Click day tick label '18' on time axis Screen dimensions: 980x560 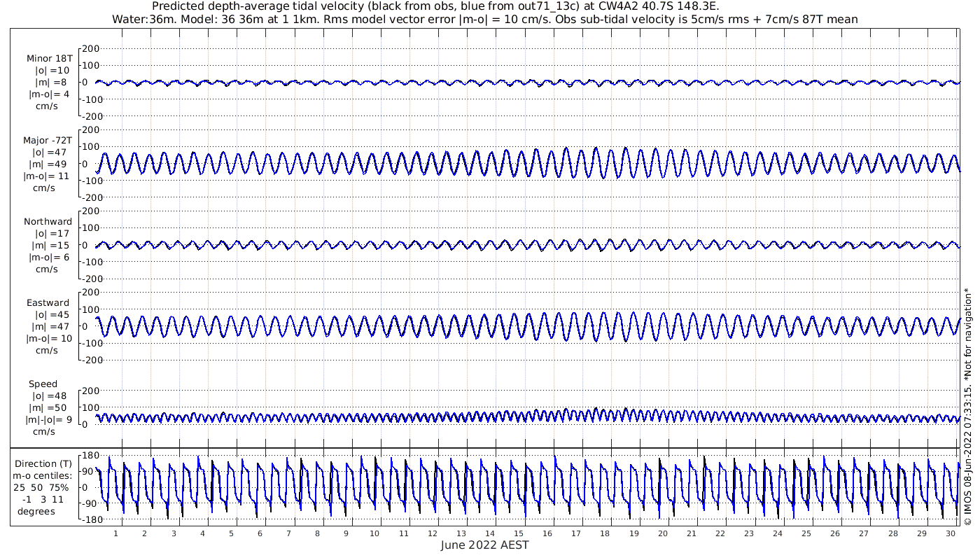click(x=605, y=533)
